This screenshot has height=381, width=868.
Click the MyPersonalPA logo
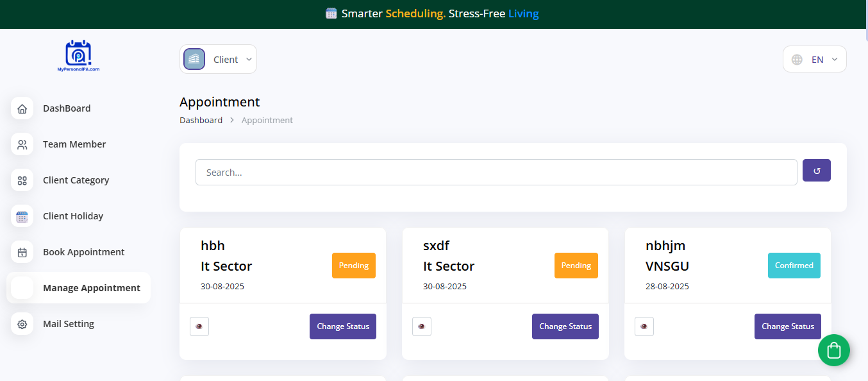point(78,56)
